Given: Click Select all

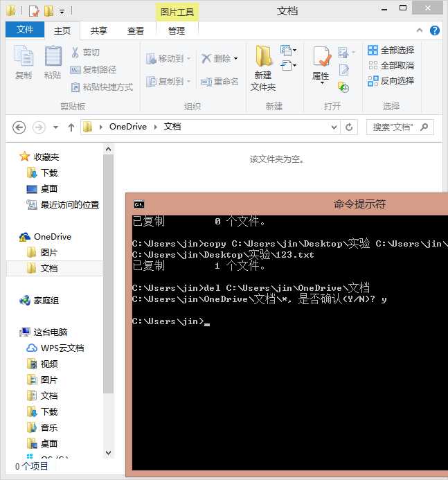Looking at the screenshot, I should tap(391, 50).
